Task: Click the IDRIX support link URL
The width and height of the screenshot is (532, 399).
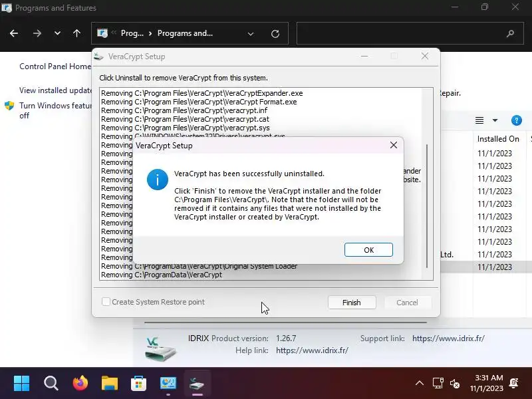Action: (x=448, y=338)
